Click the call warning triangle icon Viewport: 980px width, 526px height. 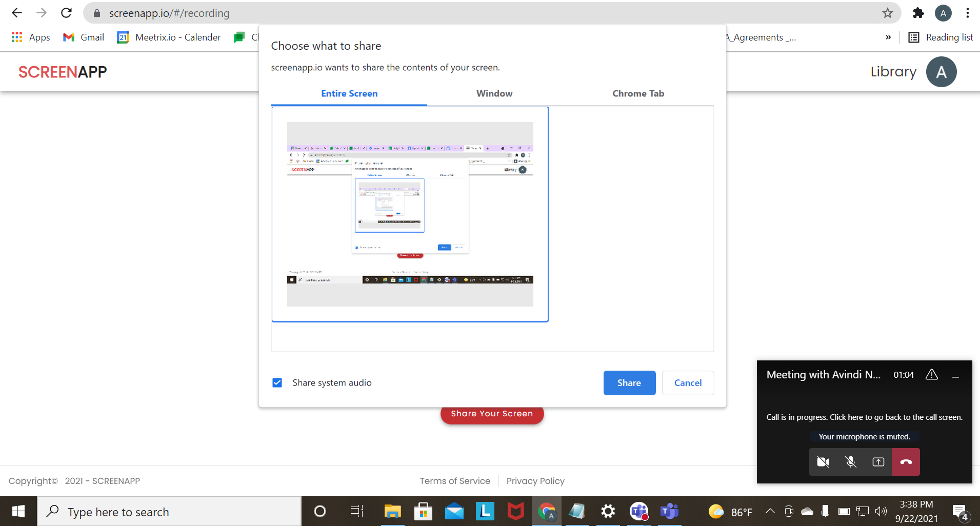932,375
